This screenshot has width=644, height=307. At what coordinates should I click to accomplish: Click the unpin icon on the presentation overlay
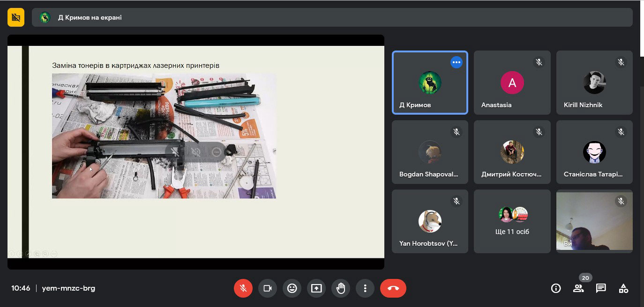pos(176,152)
